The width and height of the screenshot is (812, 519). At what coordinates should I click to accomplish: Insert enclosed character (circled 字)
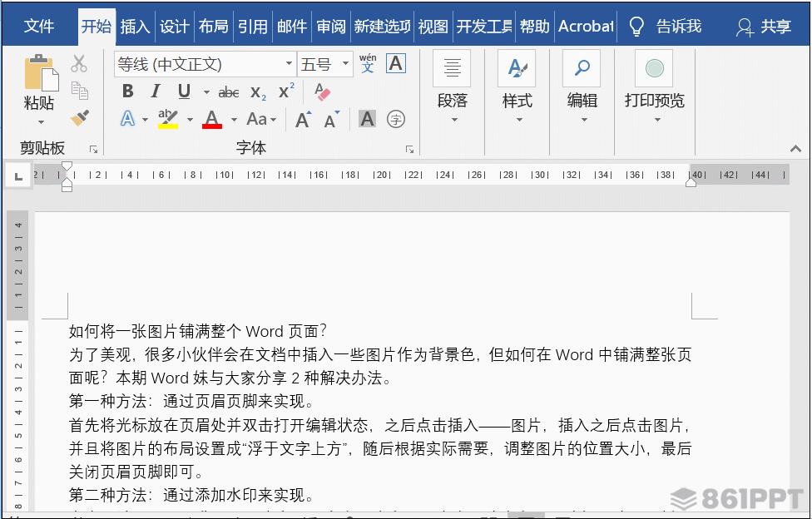396,119
